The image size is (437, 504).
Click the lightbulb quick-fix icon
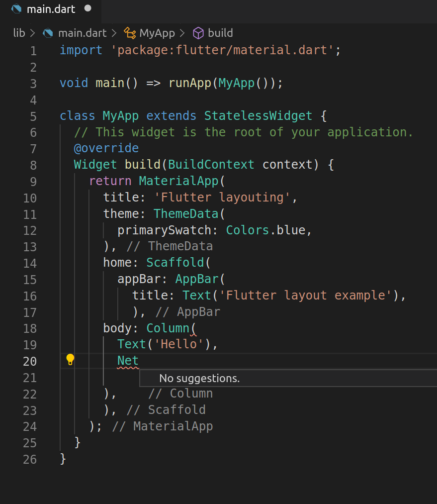click(x=70, y=359)
